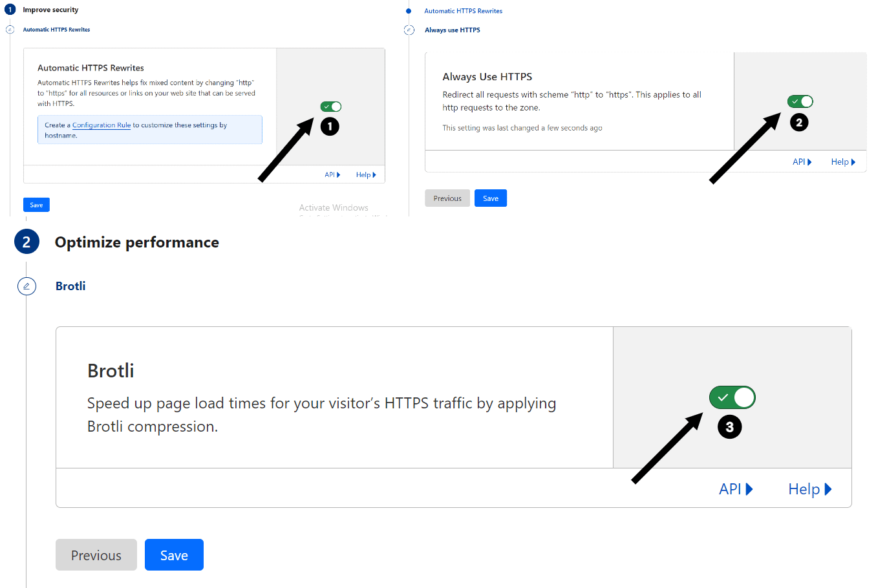Click the step 1 badge beside Improve security

pyautogui.click(x=10, y=9)
